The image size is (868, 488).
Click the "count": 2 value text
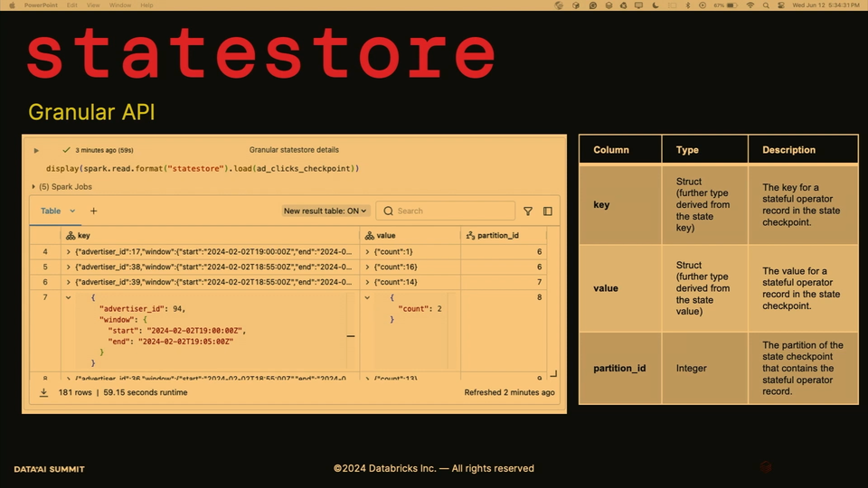420,309
